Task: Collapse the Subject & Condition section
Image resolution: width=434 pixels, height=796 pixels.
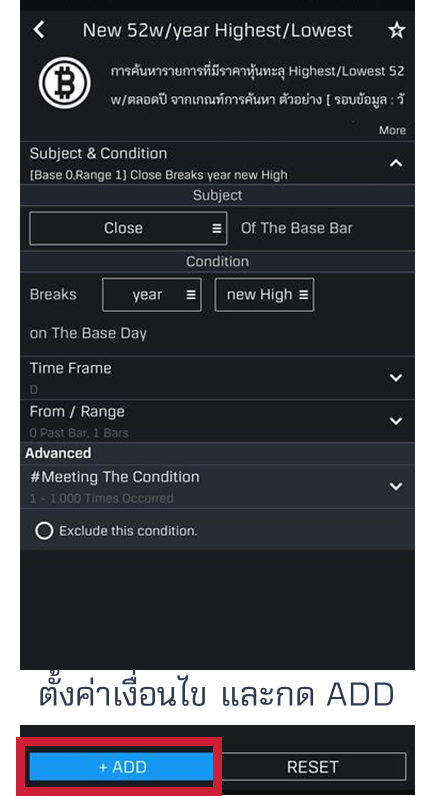Action: click(396, 163)
